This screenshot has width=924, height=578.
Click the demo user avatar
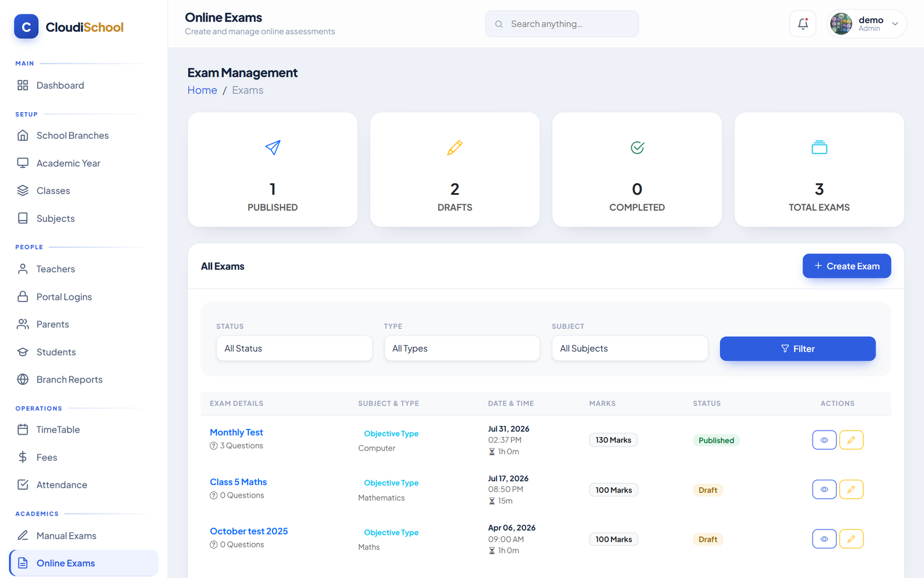[x=841, y=24]
